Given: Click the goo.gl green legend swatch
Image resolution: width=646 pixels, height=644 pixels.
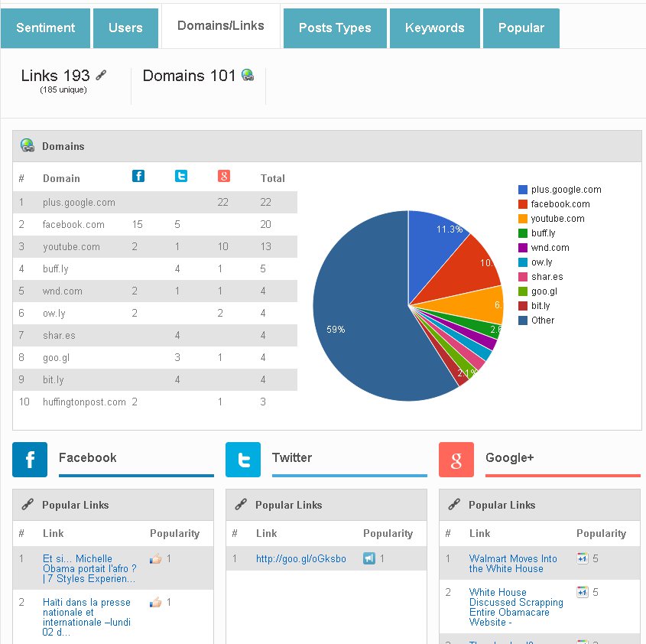Looking at the screenshot, I should [x=523, y=291].
